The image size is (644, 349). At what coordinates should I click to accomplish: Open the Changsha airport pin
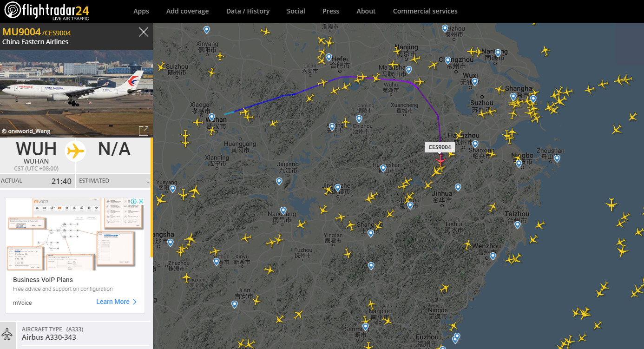[x=170, y=243]
